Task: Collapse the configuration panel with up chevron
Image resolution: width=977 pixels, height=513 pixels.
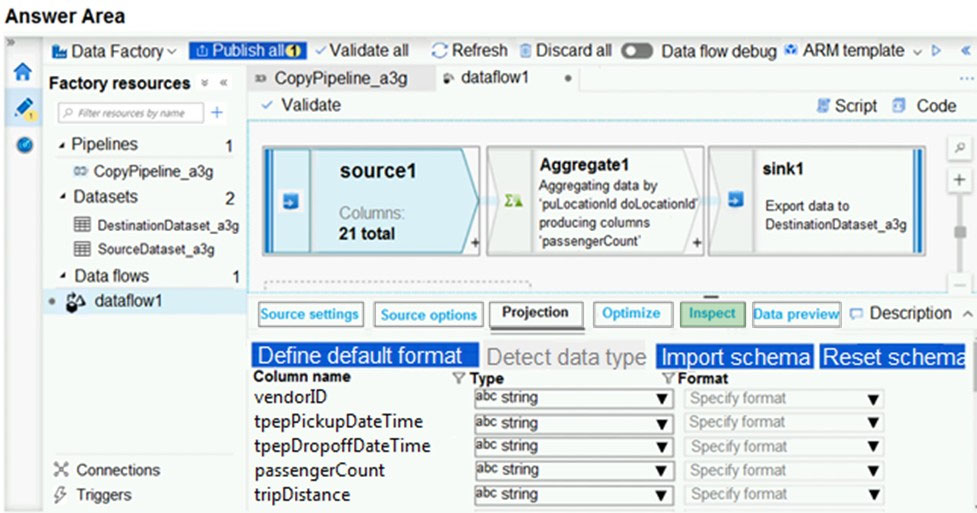Action: point(967,314)
